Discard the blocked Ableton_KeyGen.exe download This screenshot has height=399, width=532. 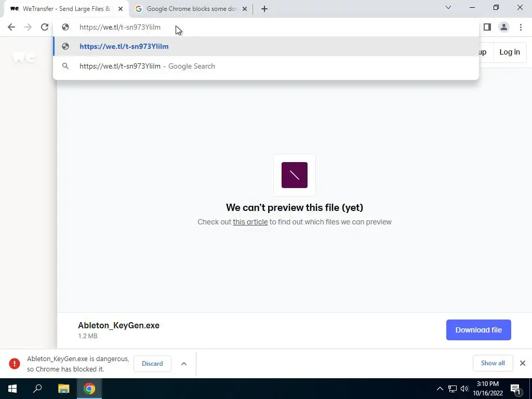(152, 363)
